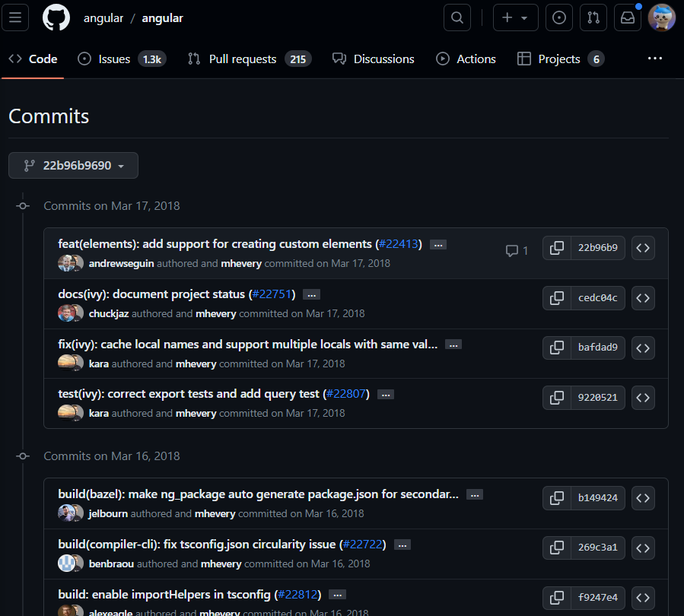Open pull request #22722 link
Image resolution: width=684 pixels, height=616 pixels.
coord(362,544)
